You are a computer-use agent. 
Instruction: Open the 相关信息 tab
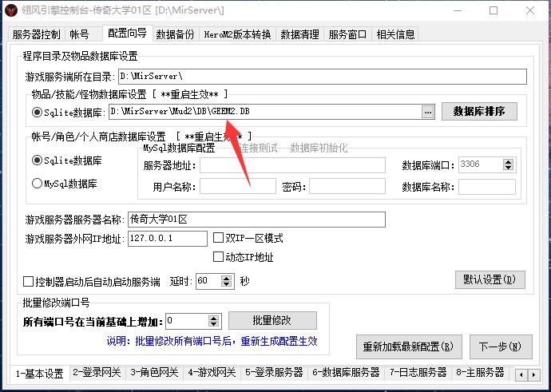click(x=395, y=34)
